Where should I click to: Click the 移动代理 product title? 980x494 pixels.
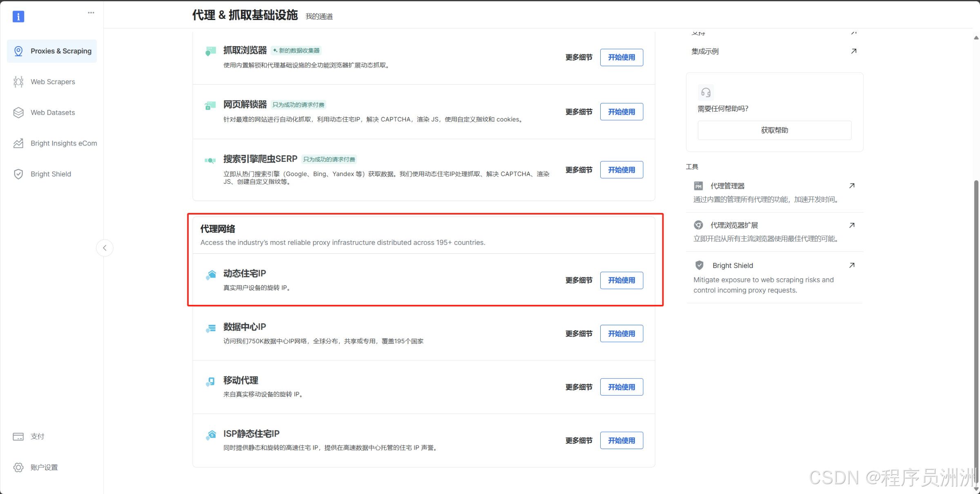coord(241,380)
